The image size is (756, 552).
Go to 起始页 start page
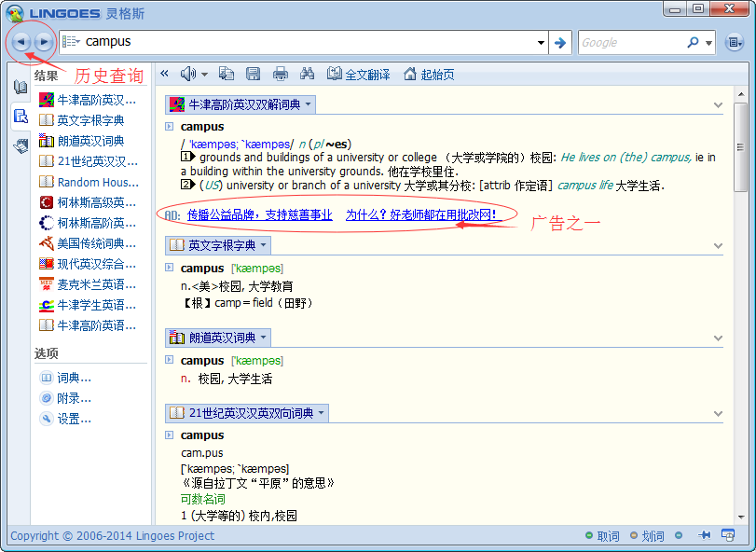(429, 75)
